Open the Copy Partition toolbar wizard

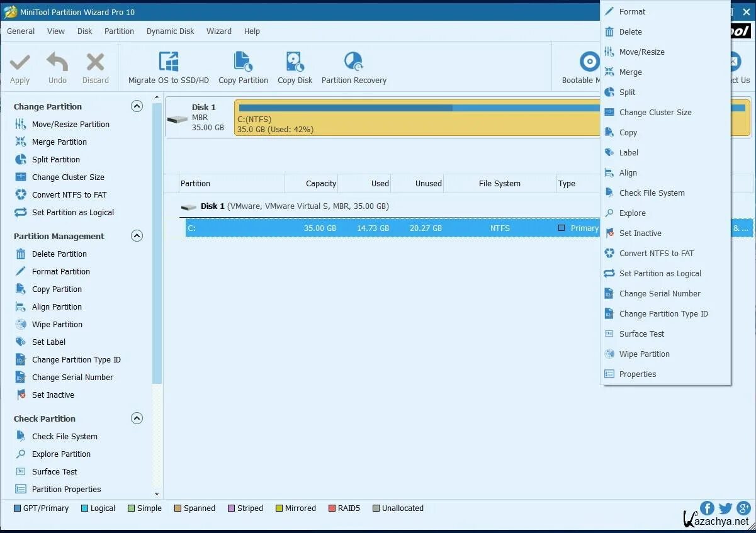click(x=243, y=68)
